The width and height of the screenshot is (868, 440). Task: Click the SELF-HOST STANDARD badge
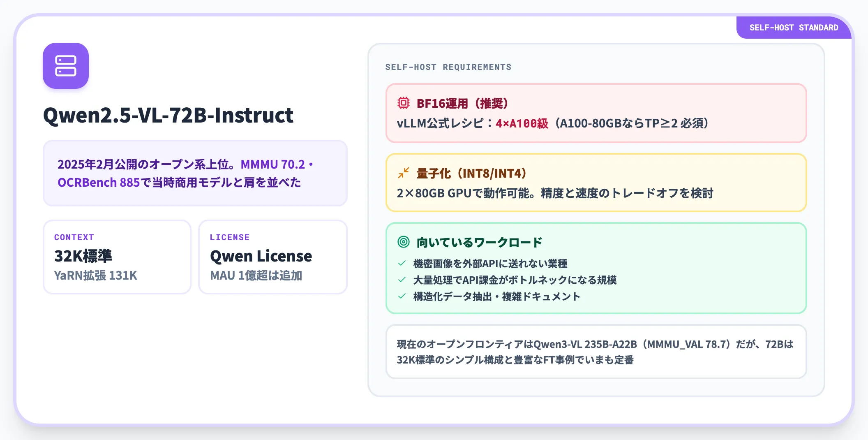pos(794,28)
